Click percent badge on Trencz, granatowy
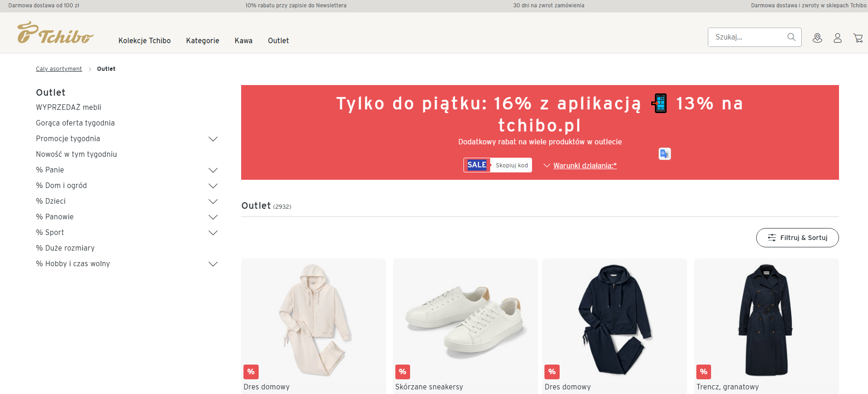 pos(704,371)
